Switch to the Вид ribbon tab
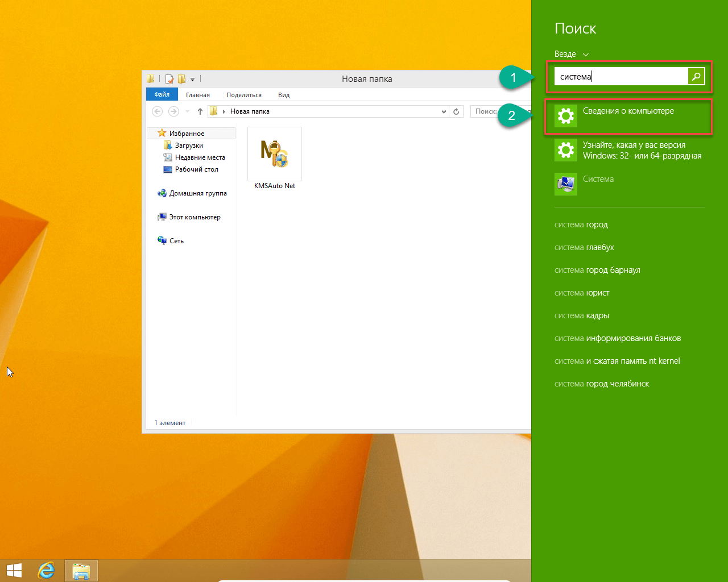Screen dimensions: 728x582 pos(284,95)
